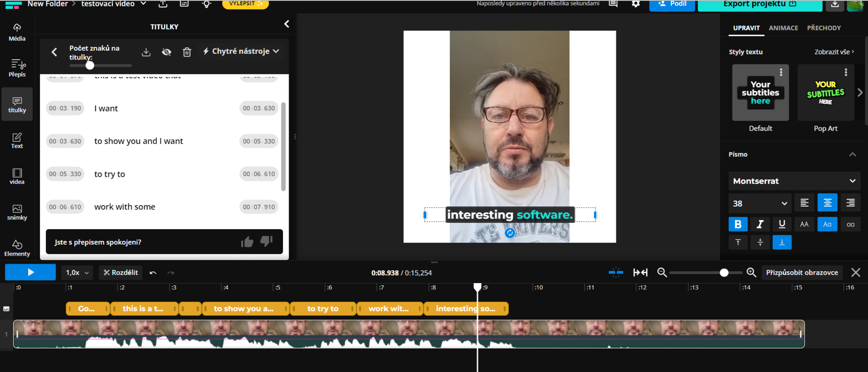
Task: Adjust the Počet znaků na titulky slider
Action: (x=90, y=66)
